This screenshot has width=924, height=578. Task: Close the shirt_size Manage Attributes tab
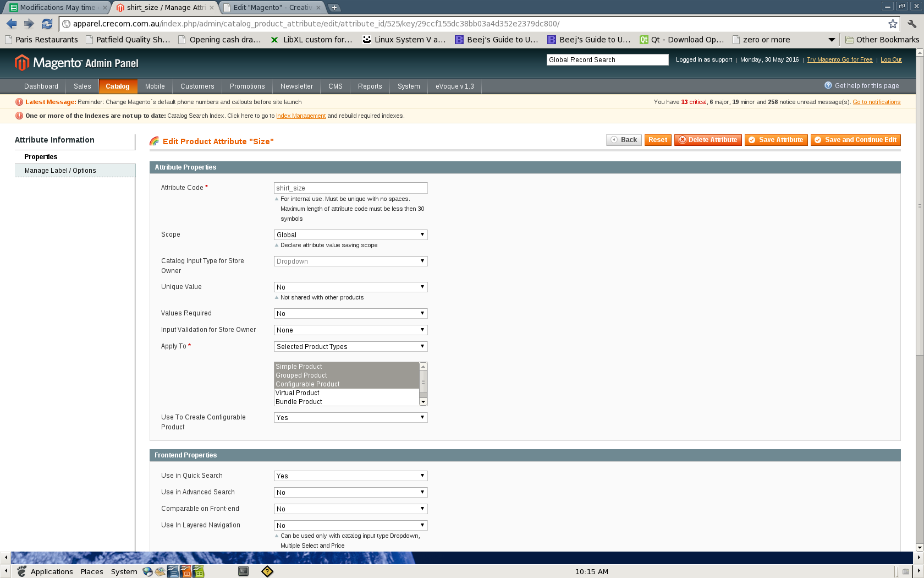pyautogui.click(x=212, y=8)
